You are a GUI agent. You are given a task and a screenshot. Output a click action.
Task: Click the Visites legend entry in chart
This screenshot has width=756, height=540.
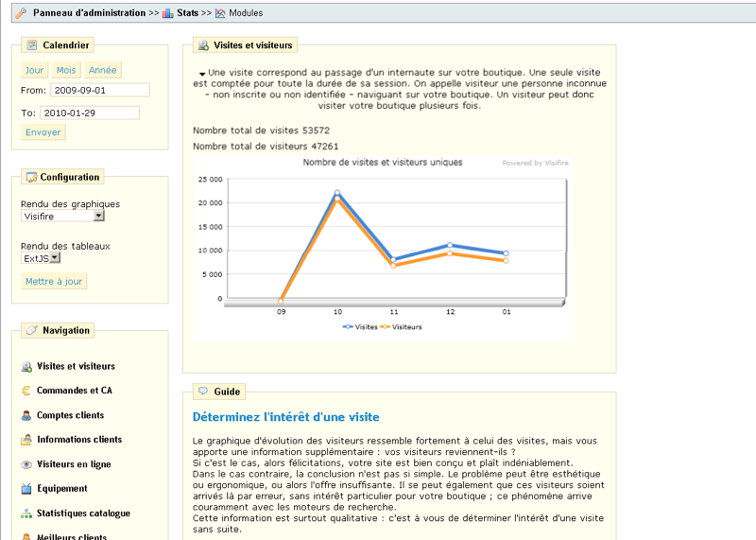coord(360,326)
